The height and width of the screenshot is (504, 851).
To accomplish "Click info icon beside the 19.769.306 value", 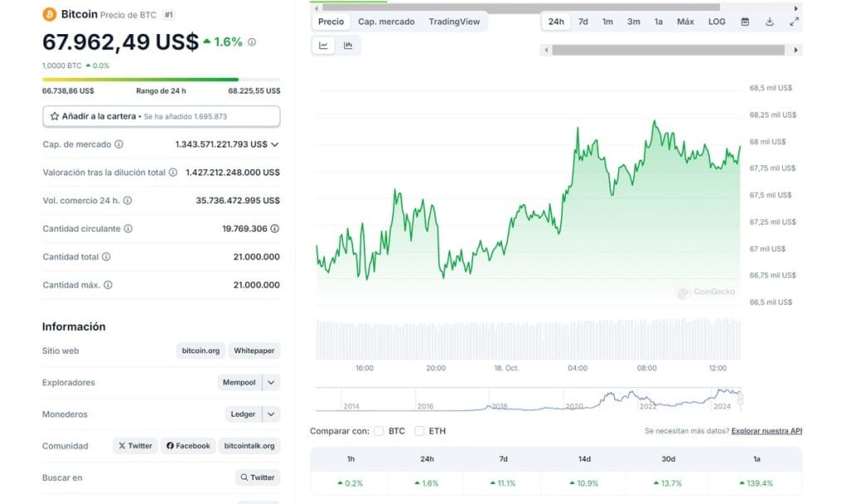I will (275, 229).
